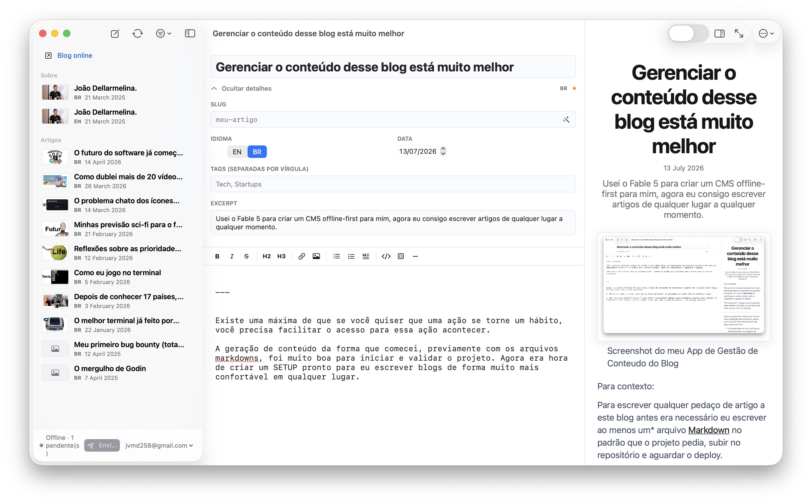Click the Enviar send button

pyautogui.click(x=102, y=445)
